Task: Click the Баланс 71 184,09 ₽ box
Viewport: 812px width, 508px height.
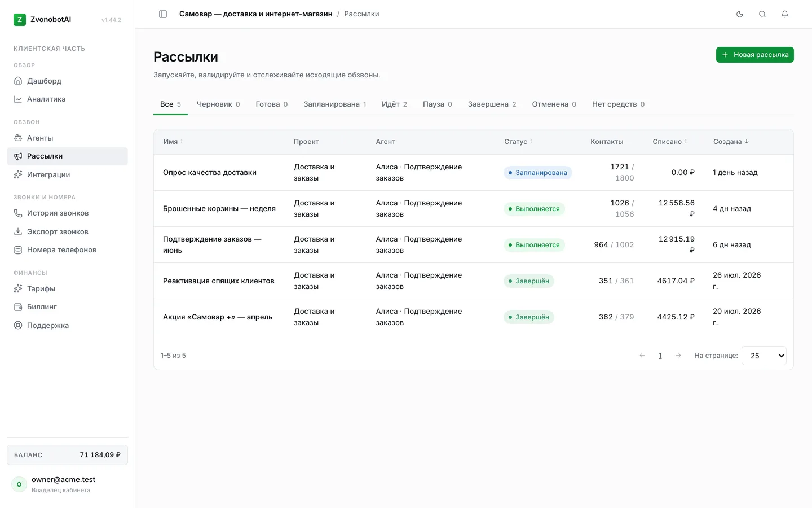Action: click(67, 455)
